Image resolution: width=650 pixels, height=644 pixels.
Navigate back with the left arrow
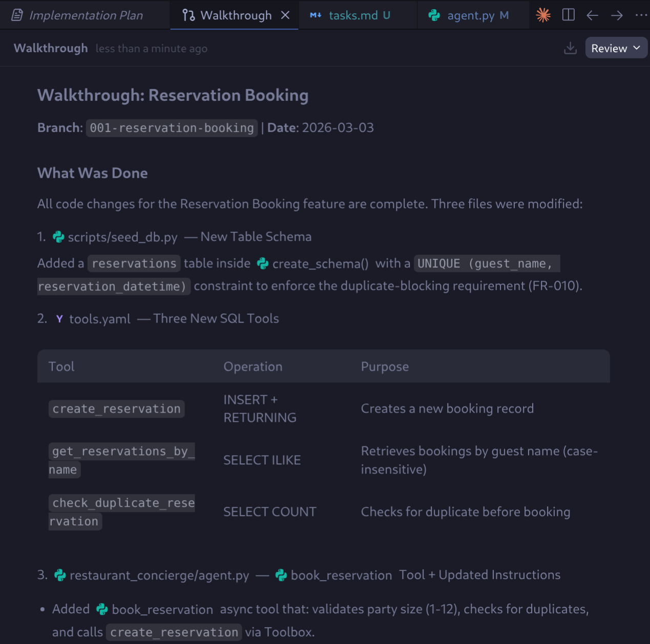(592, 15)
